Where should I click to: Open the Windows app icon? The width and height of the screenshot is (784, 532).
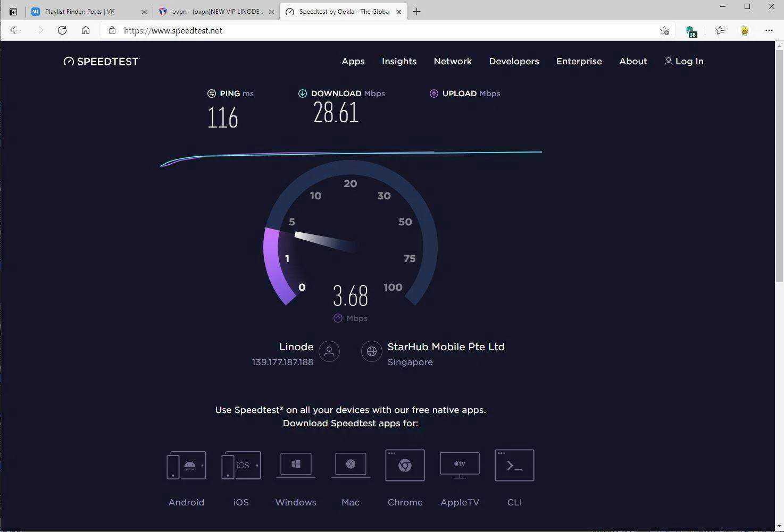[296, 466]
